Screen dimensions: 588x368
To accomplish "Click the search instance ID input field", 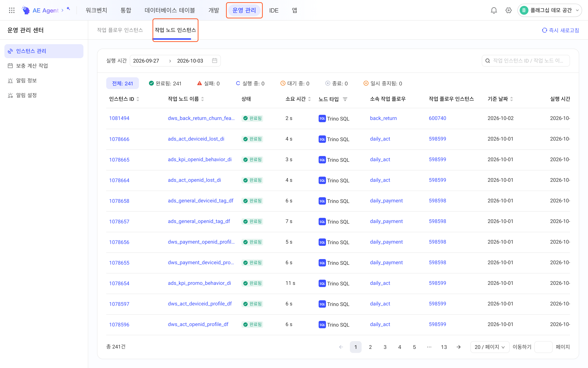I will click(526, 61).
